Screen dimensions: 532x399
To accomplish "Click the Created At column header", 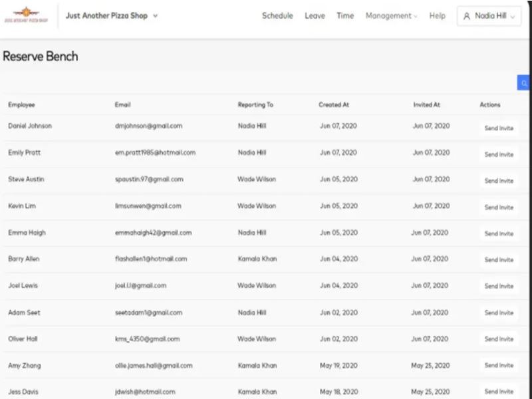I will point(334,105).
